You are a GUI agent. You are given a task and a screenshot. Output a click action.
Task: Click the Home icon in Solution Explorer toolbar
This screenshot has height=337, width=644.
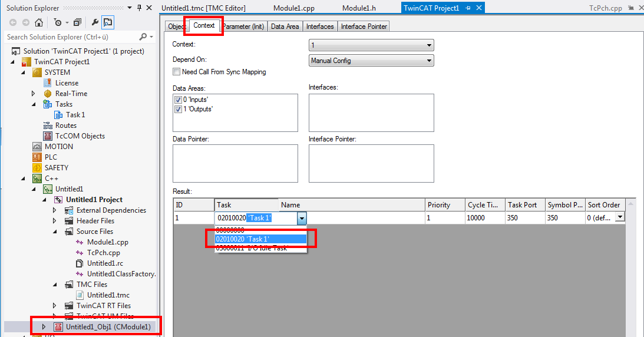[x=39, y=22]
